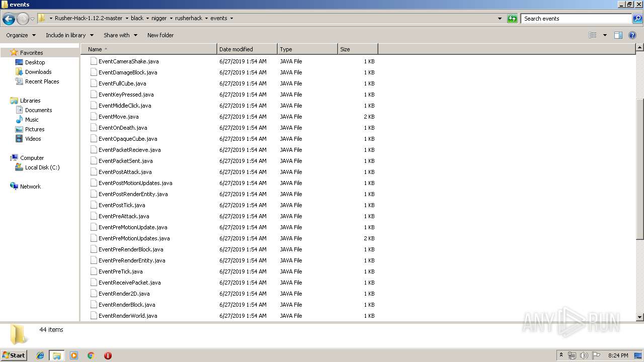Go to rusherhack folder in breadcrumb
The height and width of the screenshot is (362, 644).
coord(189,18)
